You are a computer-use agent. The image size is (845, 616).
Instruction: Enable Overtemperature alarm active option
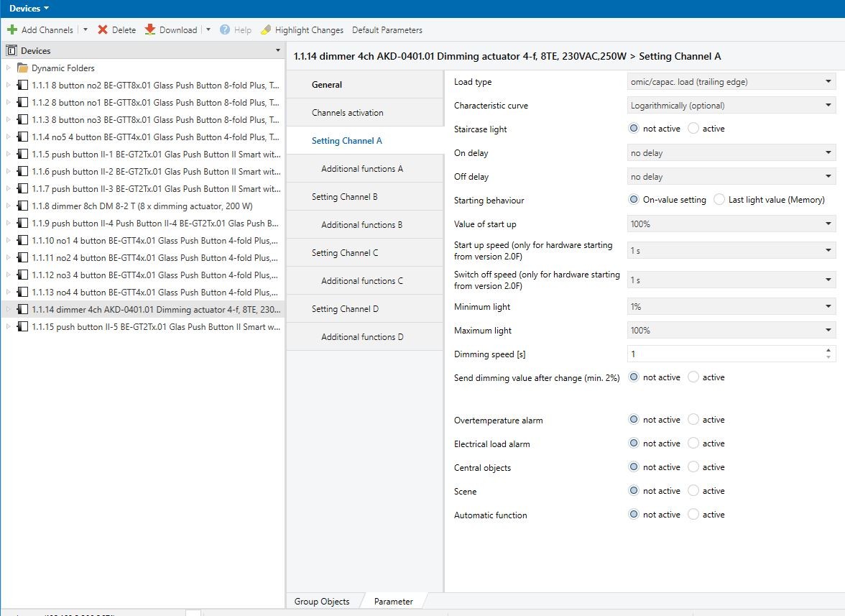[x=693, y=420]
